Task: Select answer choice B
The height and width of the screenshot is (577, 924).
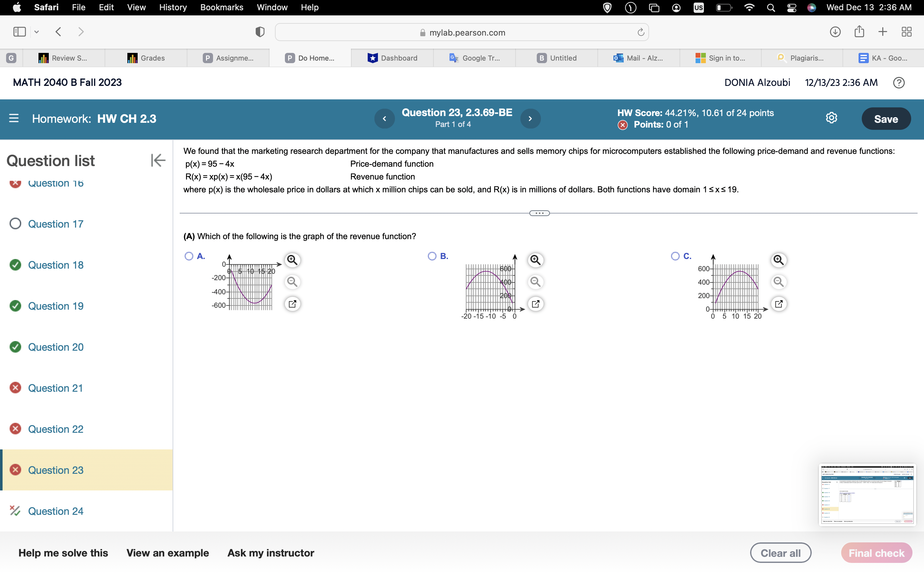Action: [x=432, y=256]
